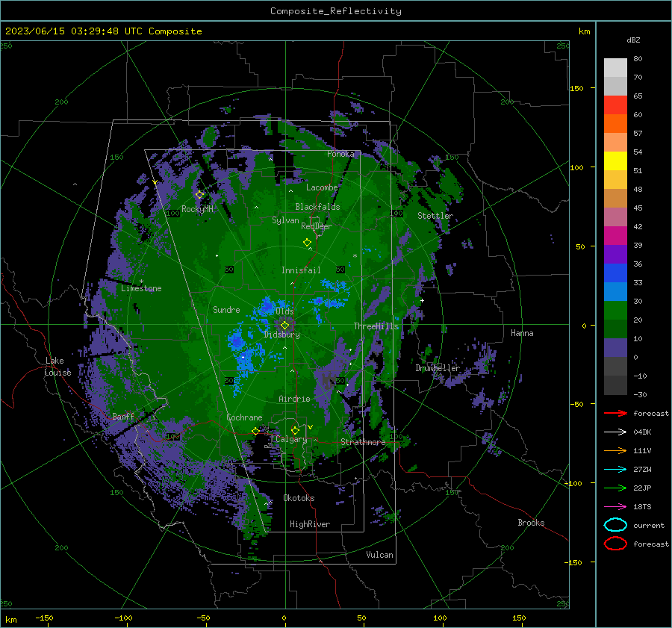Click the yellow diamond marker below RedDeer

(307, 243)
